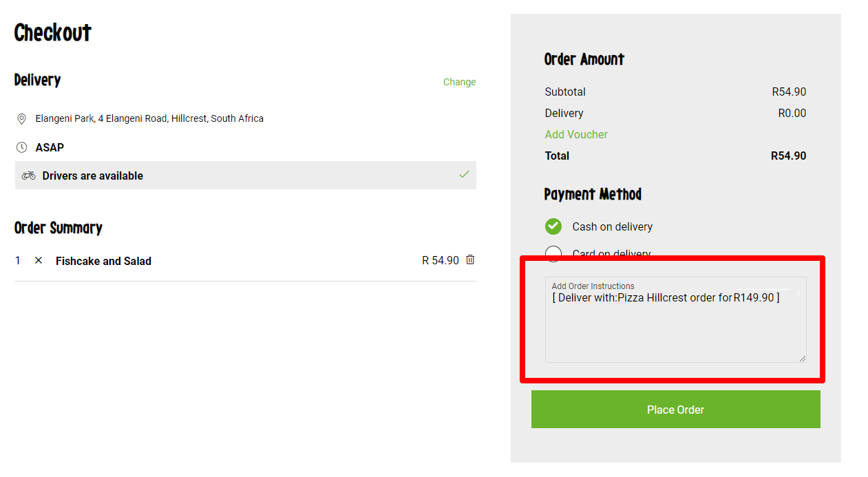The width and height of the screenshot is (868, 477).
Task: Place the order with green button
Action: 675,410
